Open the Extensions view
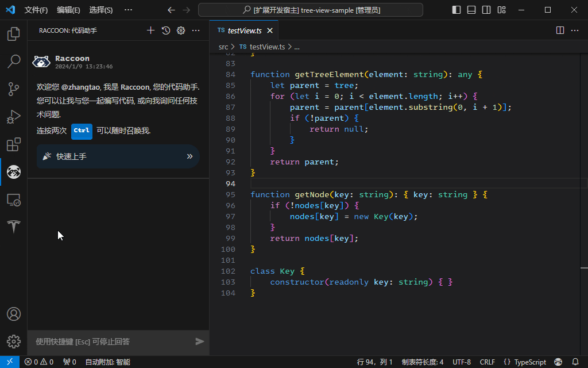The height and width of the screenshot is (368, 588). (13, 144)
